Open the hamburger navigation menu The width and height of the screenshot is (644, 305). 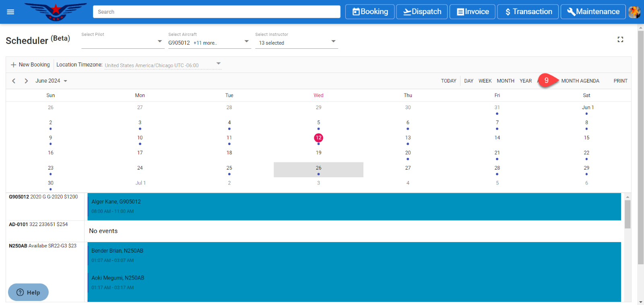click(10, 12)
